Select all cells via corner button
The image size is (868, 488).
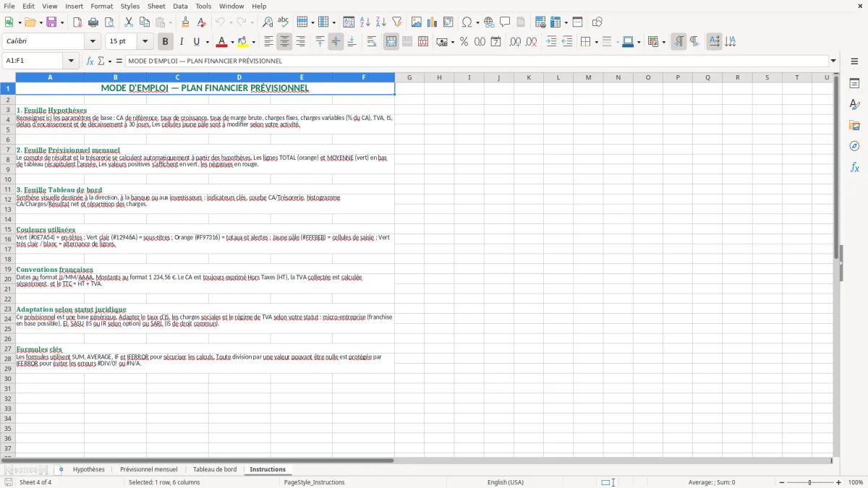click(8, 77)
